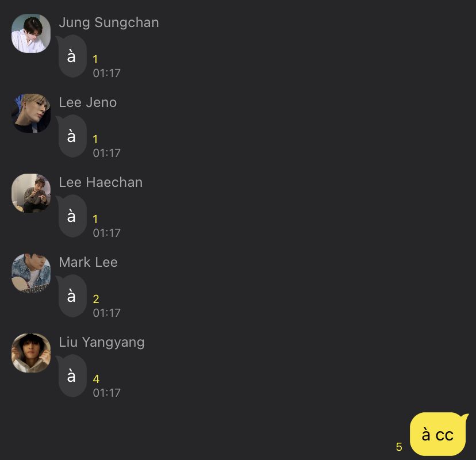
Task: Click unread count 2 on Mark Lee's message
Action: pos(96,299)
